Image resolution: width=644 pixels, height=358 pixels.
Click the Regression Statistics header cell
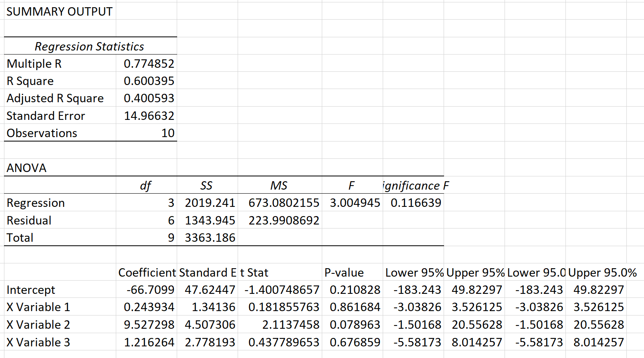click(89, 47)
